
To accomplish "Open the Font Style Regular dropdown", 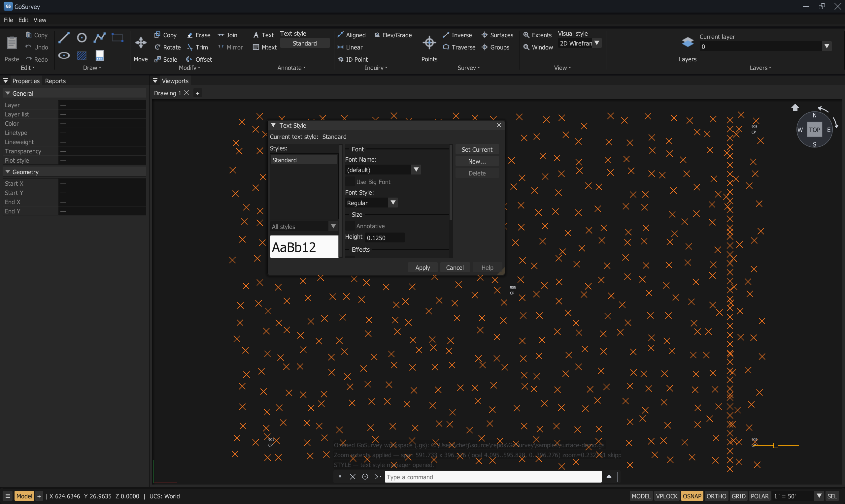I will [x=371, y=203].
